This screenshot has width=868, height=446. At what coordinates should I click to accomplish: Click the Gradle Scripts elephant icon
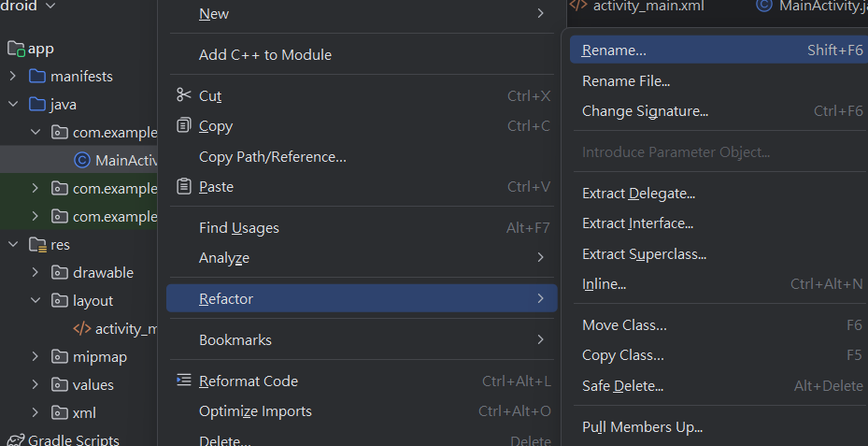click(16, 441)
